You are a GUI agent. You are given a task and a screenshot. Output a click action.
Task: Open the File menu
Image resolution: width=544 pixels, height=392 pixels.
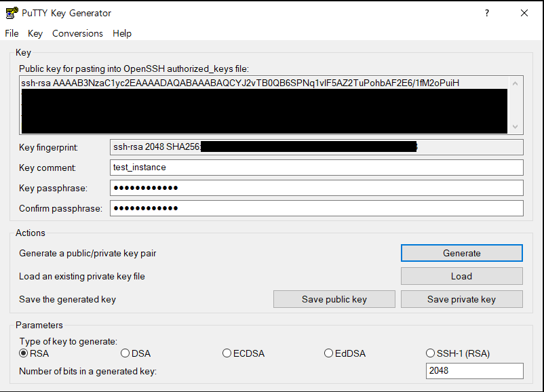(x=12, y=33)
